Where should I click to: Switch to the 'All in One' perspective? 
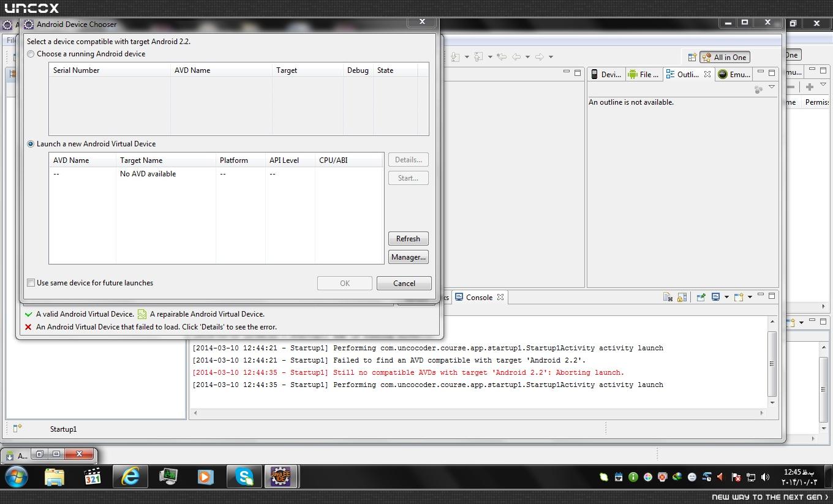coord(725,57)
